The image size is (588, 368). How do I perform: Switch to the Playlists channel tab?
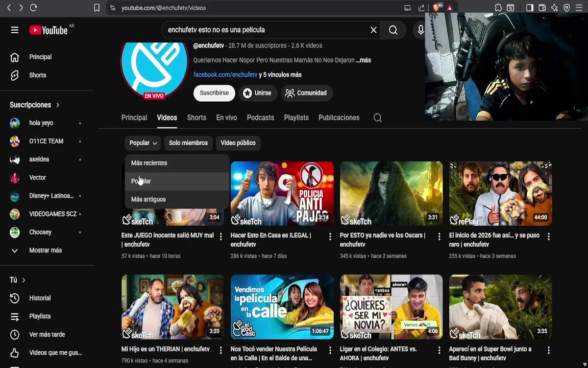click(296, 118)
